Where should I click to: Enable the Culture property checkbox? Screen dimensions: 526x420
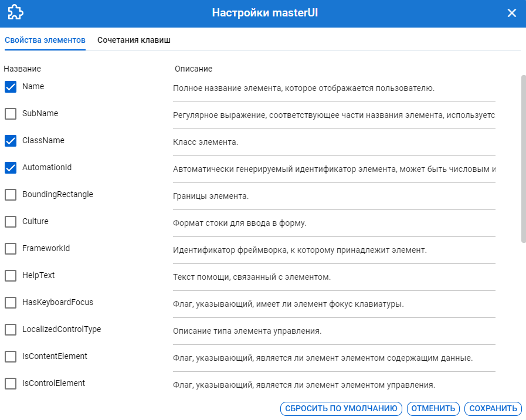(x=11, y=222)
